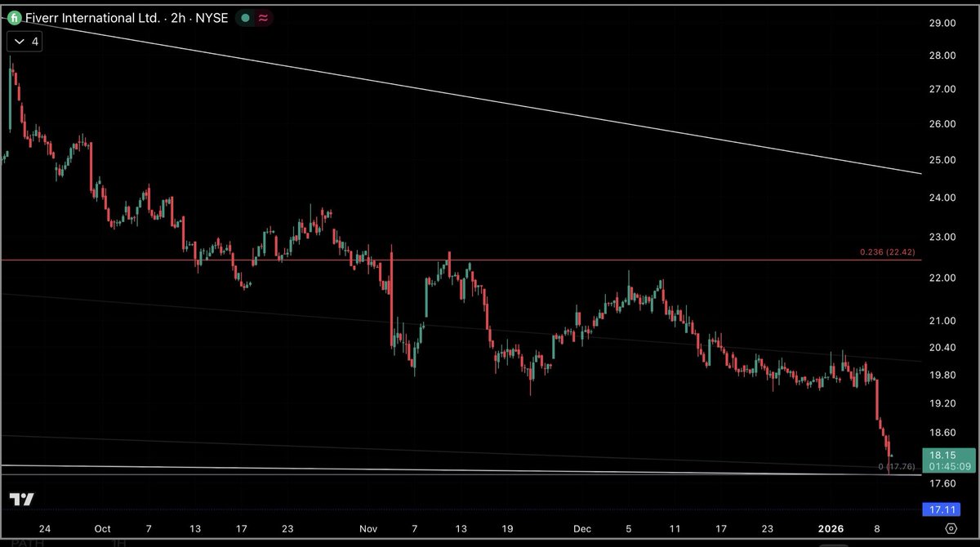
Task: Click the 29.00 price axis value
Action: pos(944,24)
